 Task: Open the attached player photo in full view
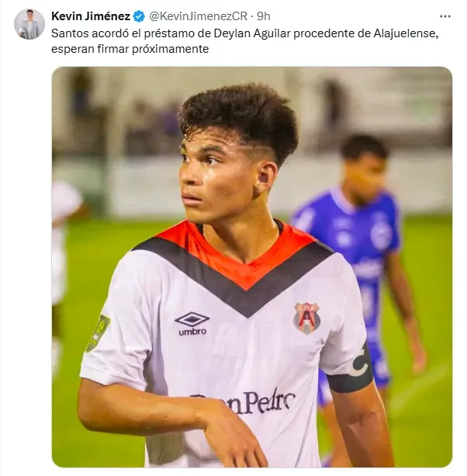[252, 267]
